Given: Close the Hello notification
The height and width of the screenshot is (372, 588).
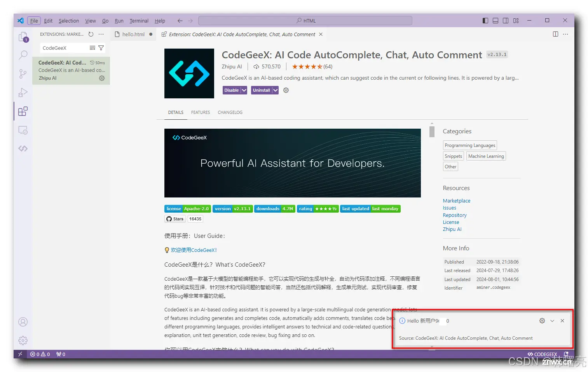Looking at the screenshot, I should (562, 321).
